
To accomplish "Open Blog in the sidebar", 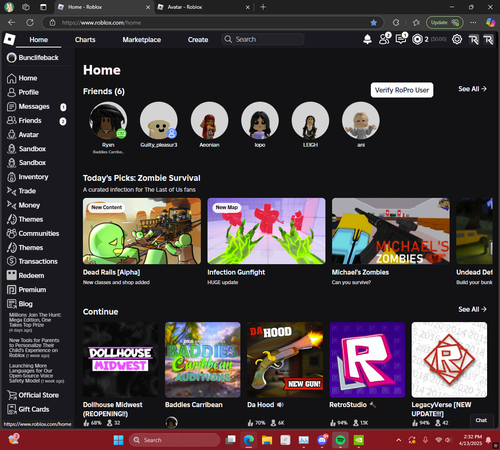I will point(20,304).
